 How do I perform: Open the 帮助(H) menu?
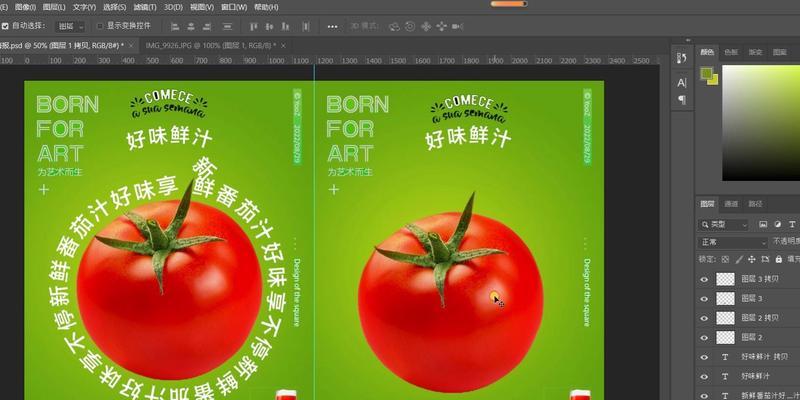266,7
